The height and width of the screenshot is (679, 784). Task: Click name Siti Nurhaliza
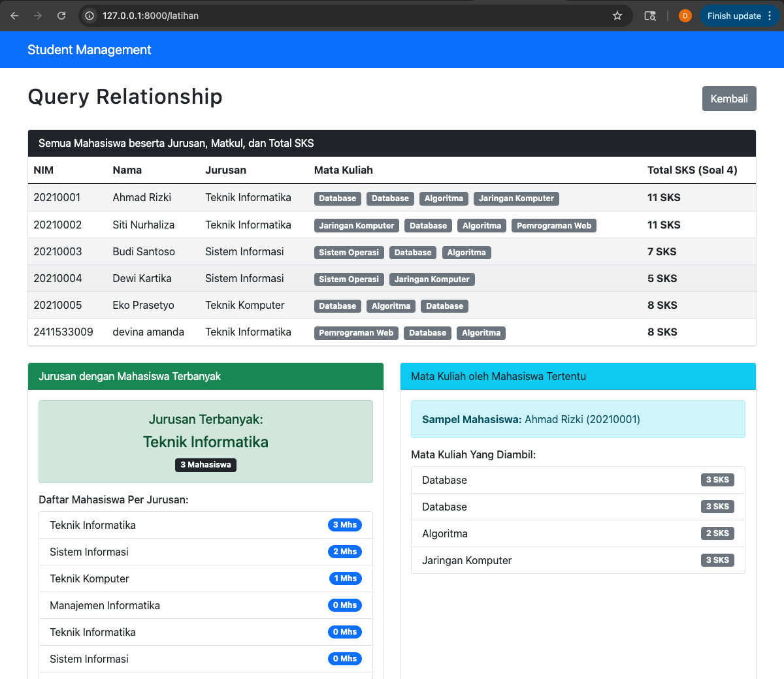point(144,225)
